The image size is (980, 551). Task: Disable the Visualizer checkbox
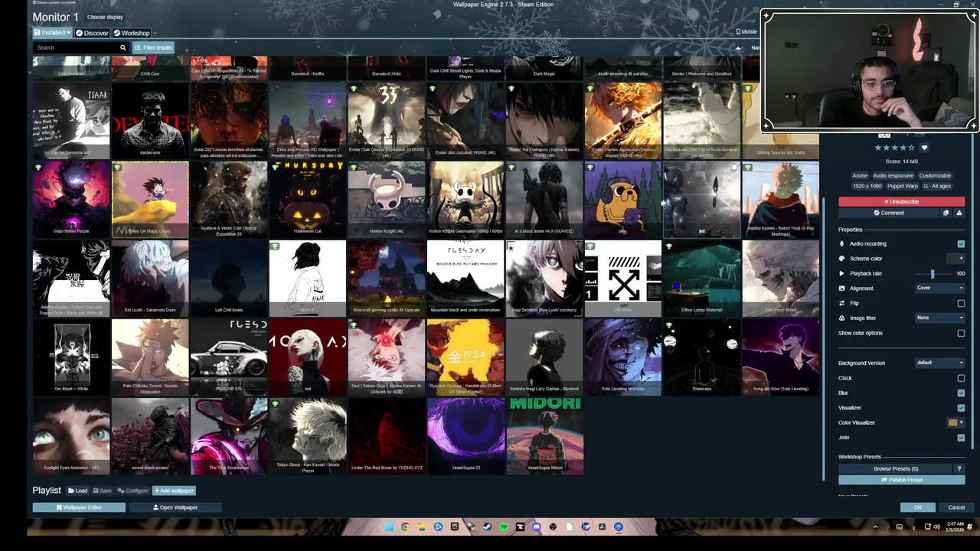961,408
